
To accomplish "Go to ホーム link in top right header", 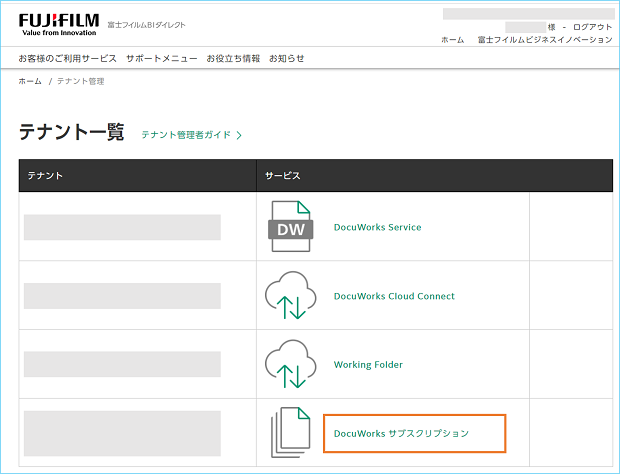I will (453, 40).
